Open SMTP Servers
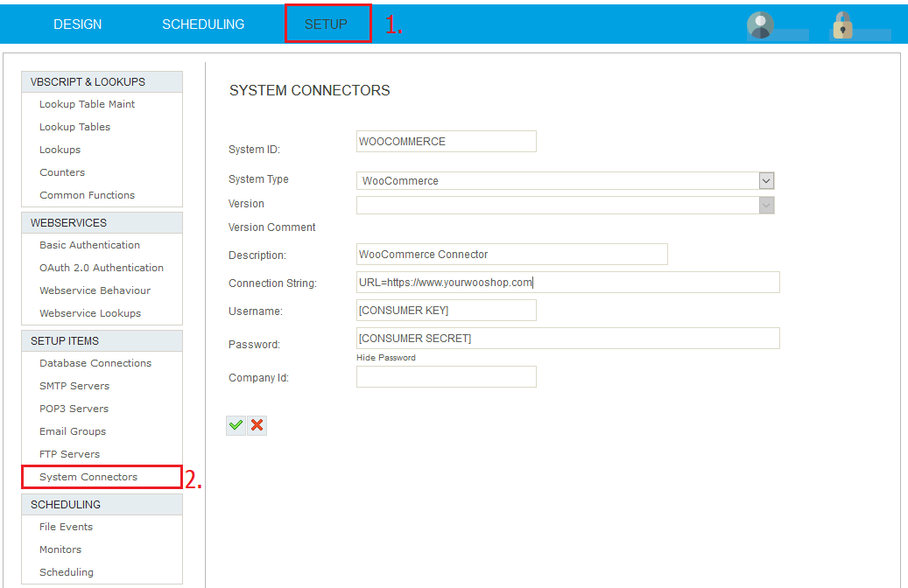Screen dimensions: 908x588 point(74,386)
